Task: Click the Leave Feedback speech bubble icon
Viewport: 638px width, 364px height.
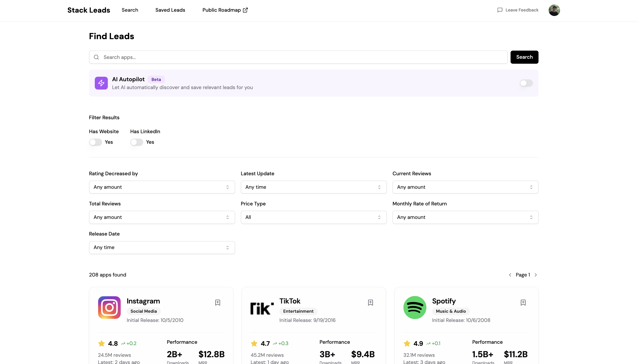Action: click(500, 10)
